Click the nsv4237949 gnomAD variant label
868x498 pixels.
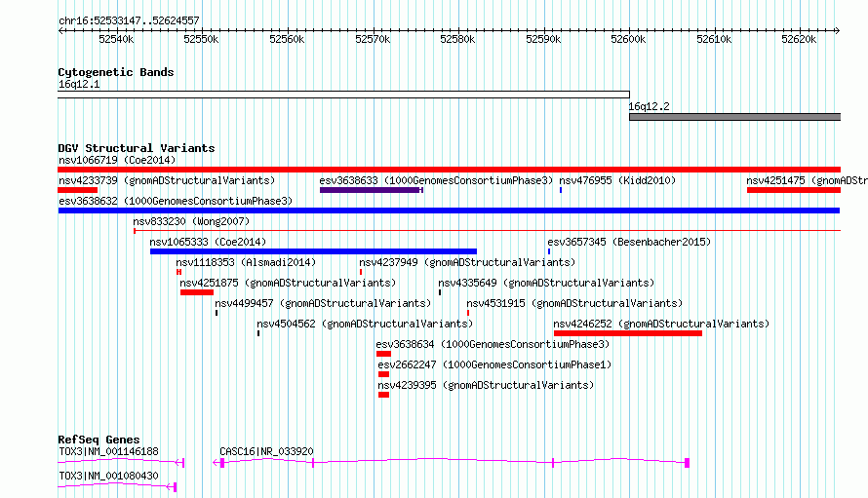click(x=467, y=262)
